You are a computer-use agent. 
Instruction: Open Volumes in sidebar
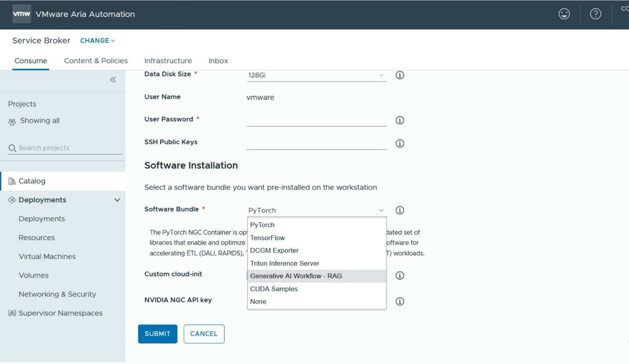point(33,276)
